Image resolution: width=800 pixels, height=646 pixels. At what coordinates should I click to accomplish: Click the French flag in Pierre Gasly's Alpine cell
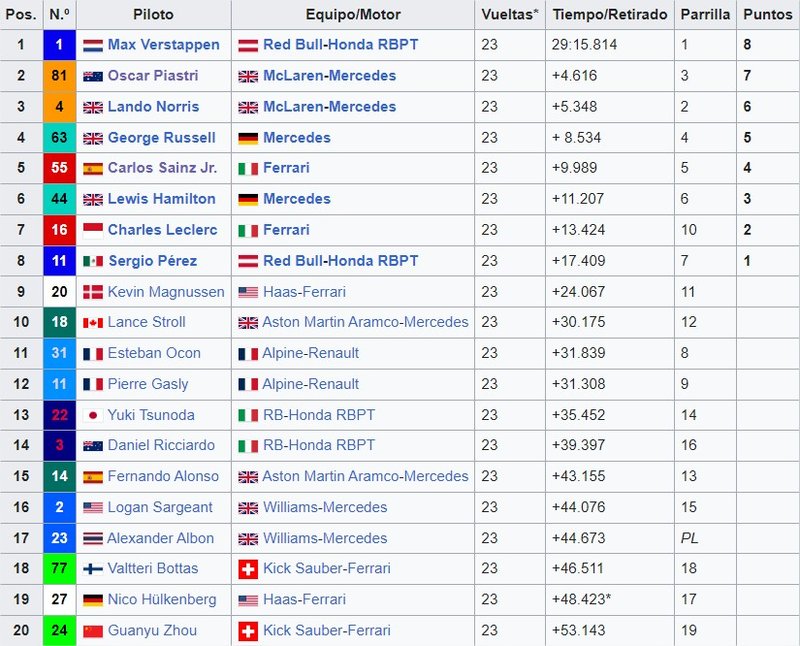248,385
